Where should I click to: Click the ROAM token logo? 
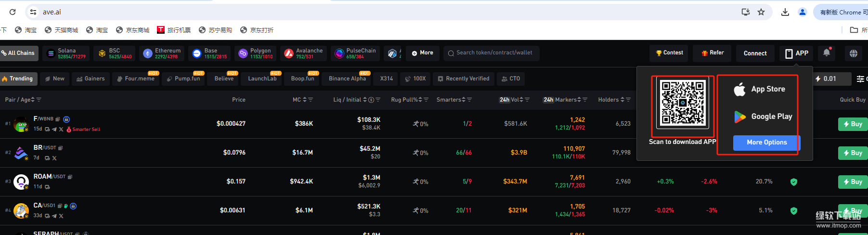click(21, 182)
